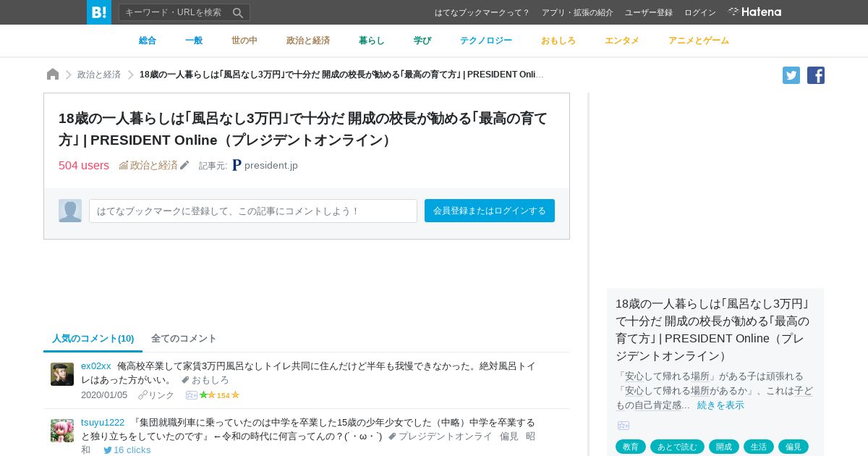Open user ex02xx's name link

pos(96,366)
